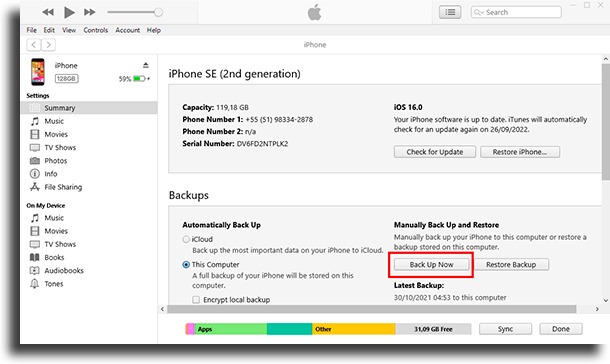This screenshot has width=610, height=364.
Task: Go back with the left chevron
Action: [x=34, y=45]
